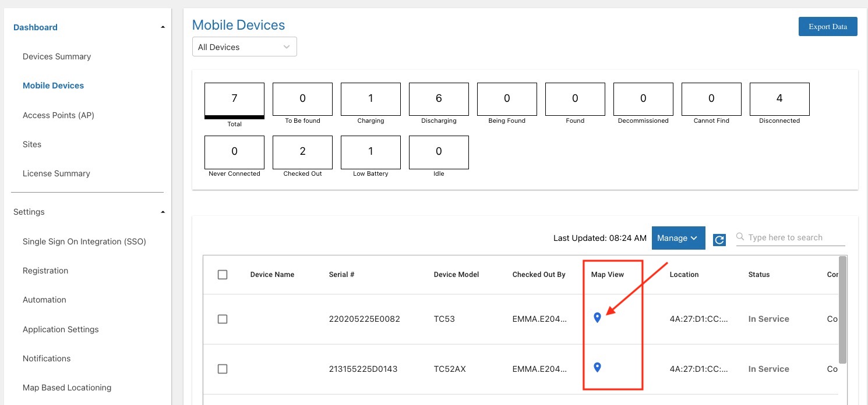Click the search input field
Image resolution: width=868 pixels, height=405 pixels.
(791, 237)
